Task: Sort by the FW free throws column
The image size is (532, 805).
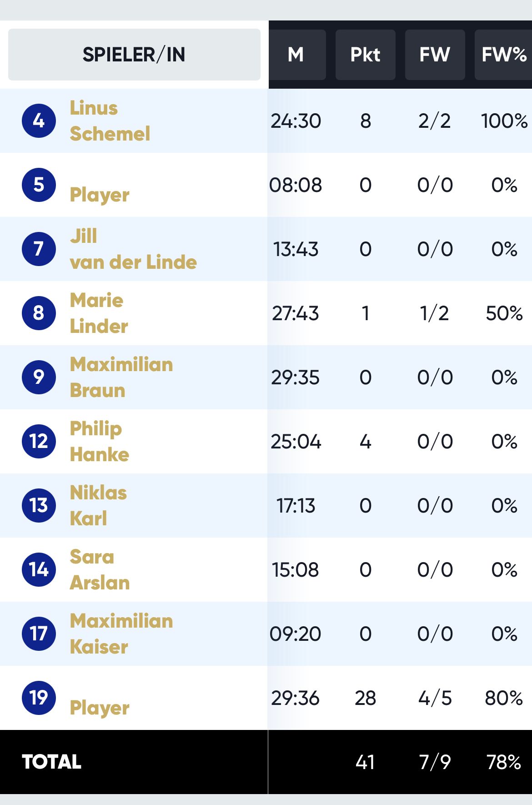Action: (x=435, y=55)
